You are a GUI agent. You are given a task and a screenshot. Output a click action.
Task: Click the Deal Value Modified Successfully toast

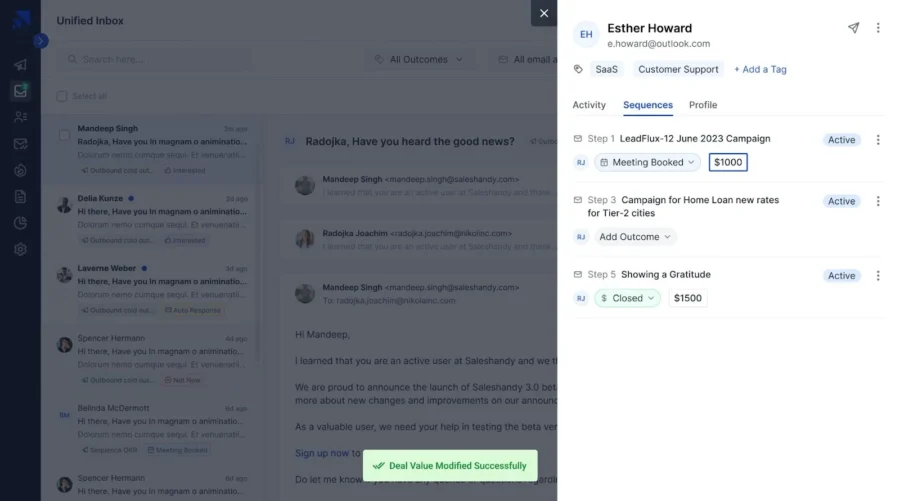coord(450,466)
